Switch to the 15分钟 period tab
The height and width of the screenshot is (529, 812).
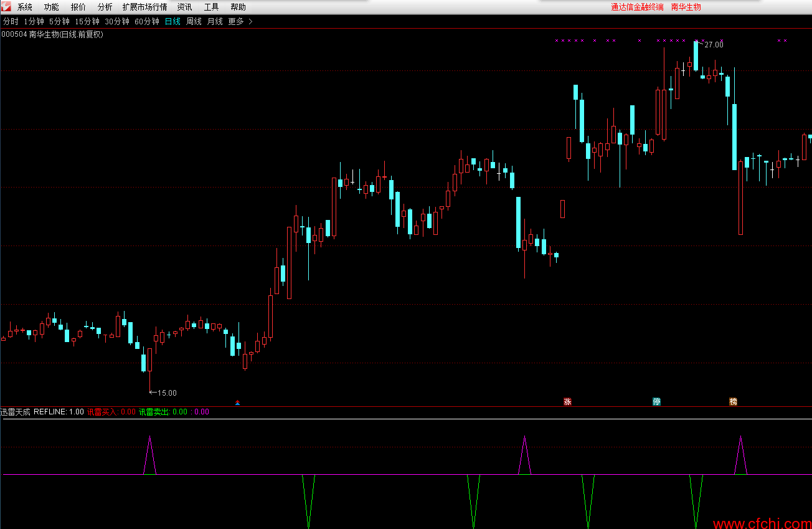pos(87,21)
